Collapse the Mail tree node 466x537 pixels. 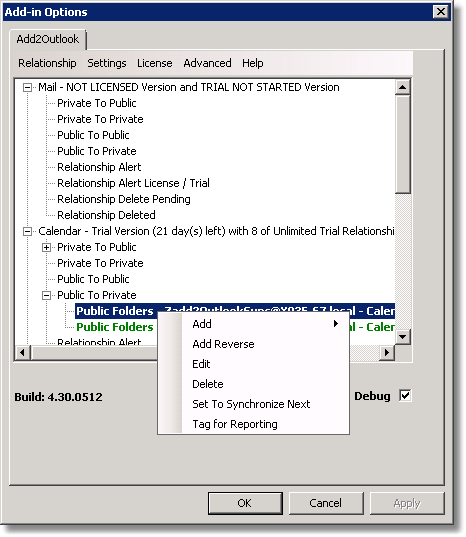(x=27, y=88)
